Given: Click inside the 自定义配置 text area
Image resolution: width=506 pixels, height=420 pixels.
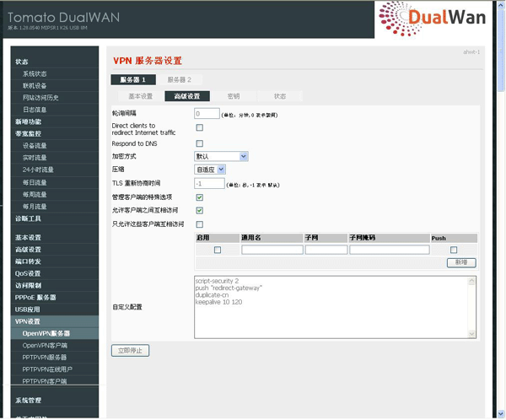Looking at the screenshot, I should point(331,307).
